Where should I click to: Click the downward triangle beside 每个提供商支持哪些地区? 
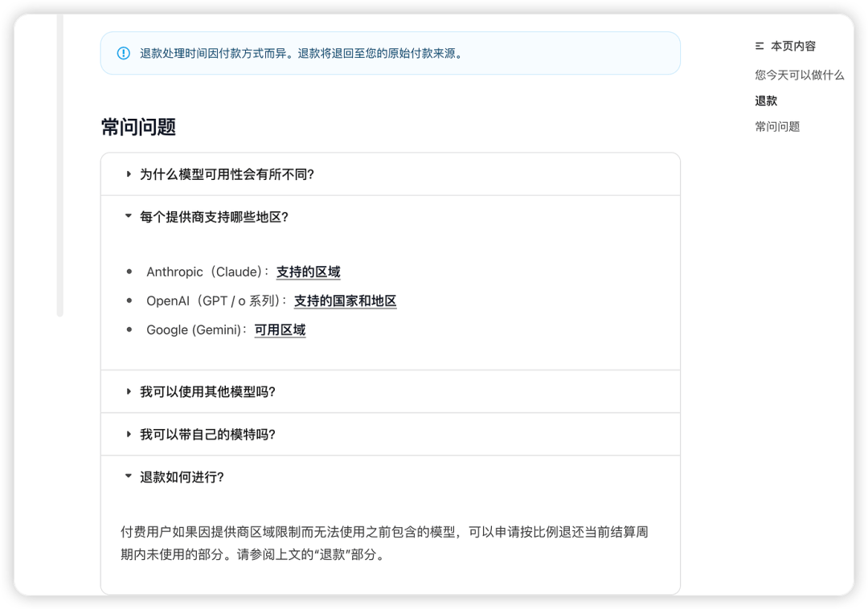tap(129, 216)
